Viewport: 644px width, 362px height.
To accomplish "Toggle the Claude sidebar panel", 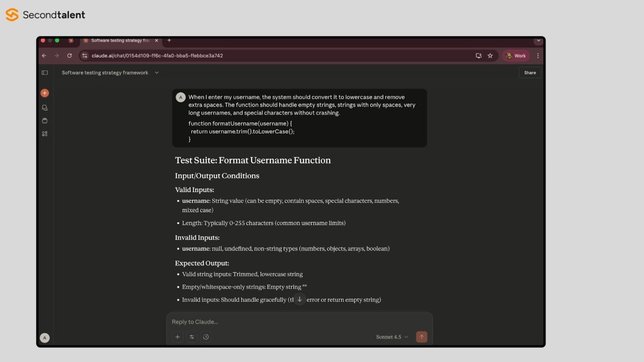I will 45,72.
